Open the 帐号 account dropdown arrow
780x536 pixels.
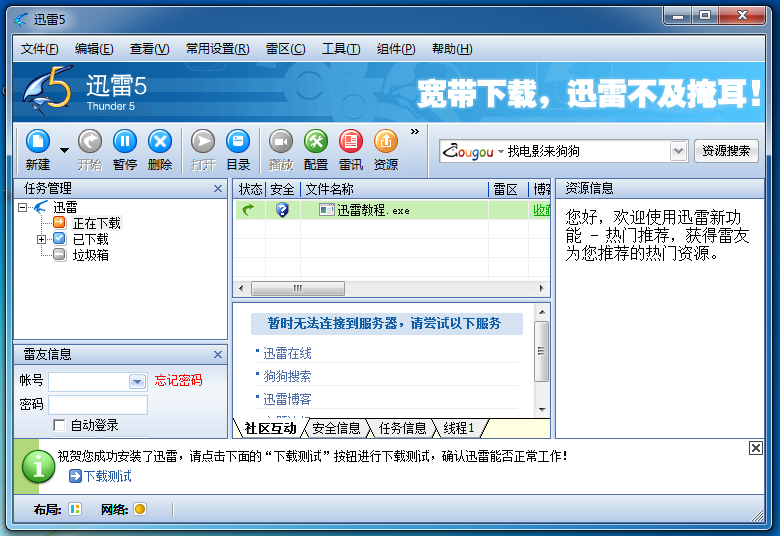[x=137, y=382]
